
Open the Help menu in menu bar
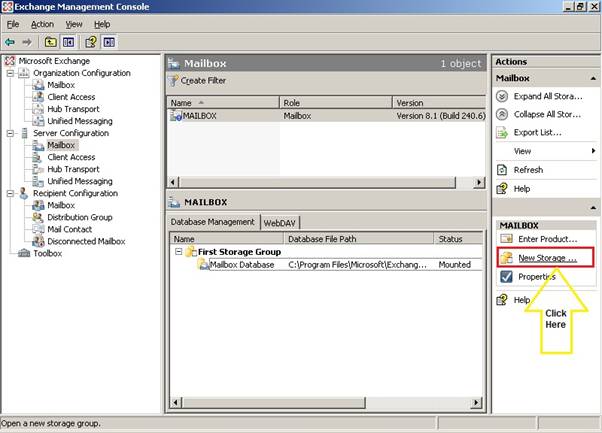(x=102, y=24)
